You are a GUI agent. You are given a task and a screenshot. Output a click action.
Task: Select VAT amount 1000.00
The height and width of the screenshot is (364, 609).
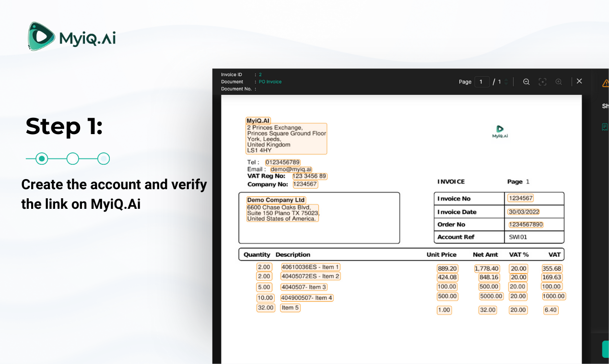554,296
